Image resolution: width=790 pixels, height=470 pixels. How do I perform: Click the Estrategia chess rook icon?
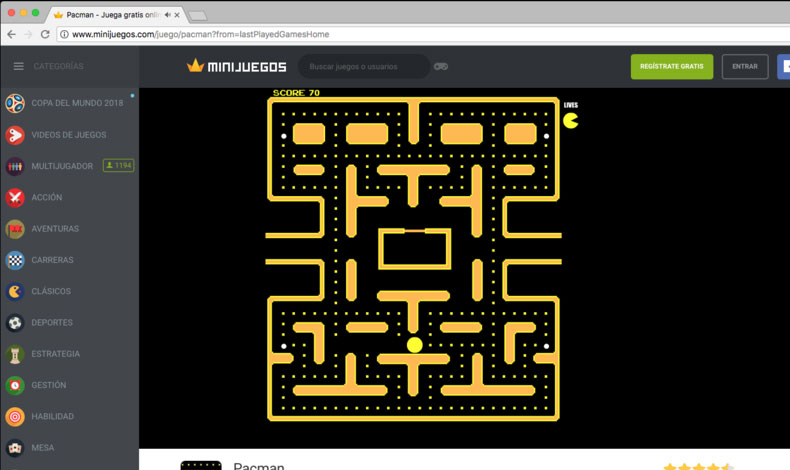15,354
